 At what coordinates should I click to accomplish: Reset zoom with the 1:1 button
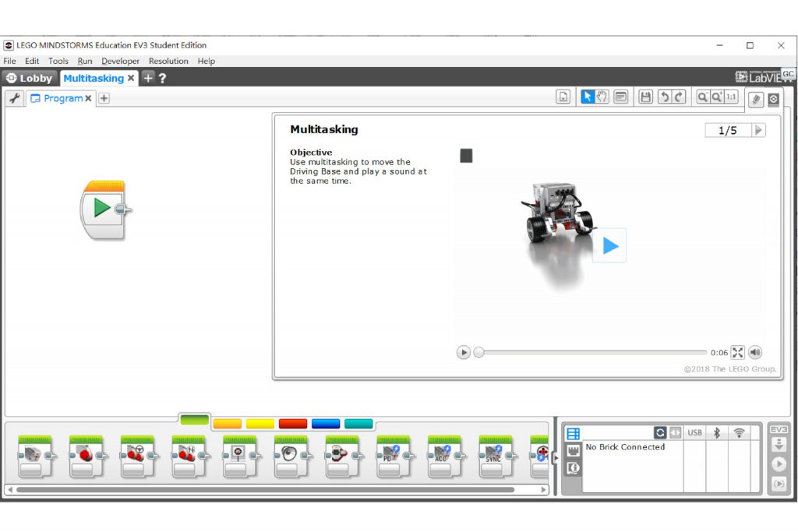coord(731,97)
